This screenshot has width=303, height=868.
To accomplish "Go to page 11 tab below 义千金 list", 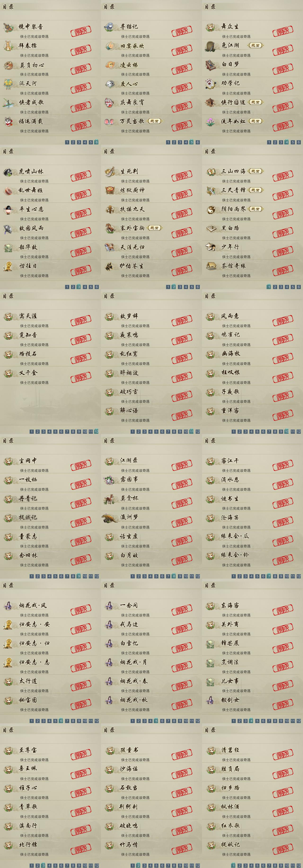I will 91,431.
